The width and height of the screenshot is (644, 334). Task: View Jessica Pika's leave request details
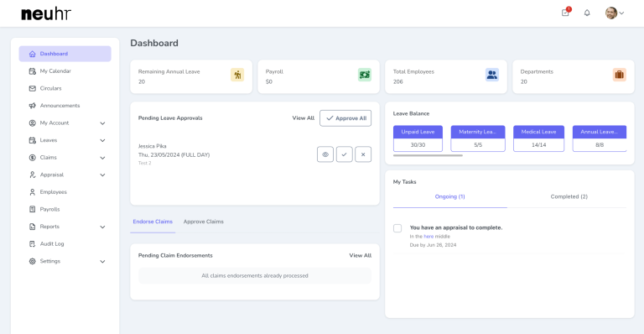[325, 154]
